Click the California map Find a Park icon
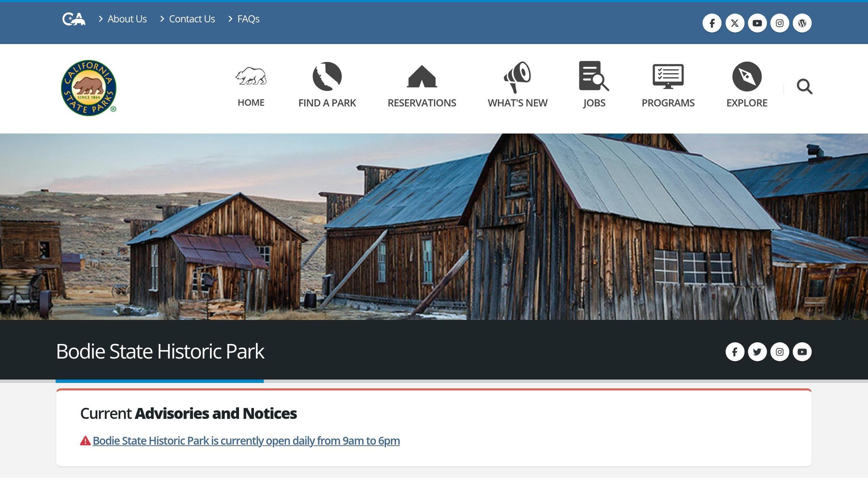Screen dimensions: 868x488 pos(327,76)
